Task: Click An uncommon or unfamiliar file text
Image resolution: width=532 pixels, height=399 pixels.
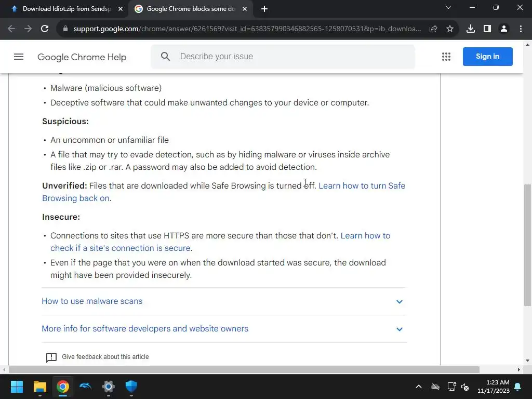Action: click(110, 140)
